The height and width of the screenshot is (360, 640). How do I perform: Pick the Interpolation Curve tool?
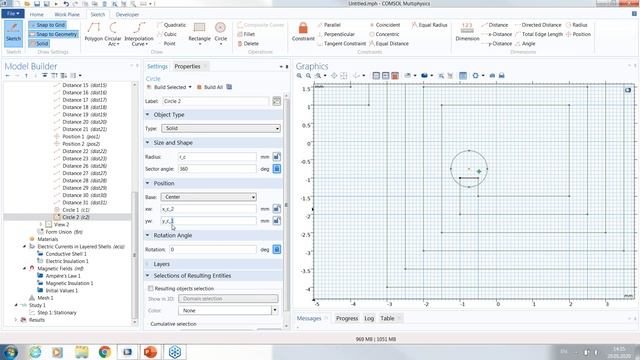tap(139, 34)
